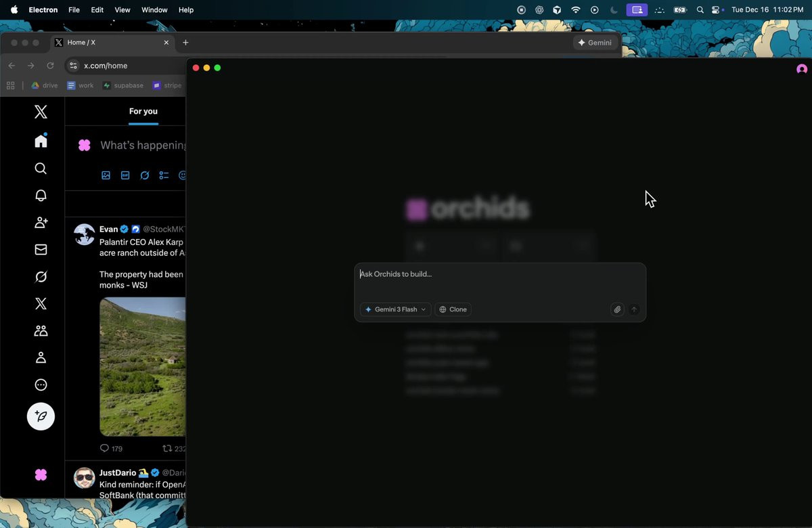Screen dimensions: 812x528
Task: Add a poll in the X composer
Action: click(x=164, y=175)
